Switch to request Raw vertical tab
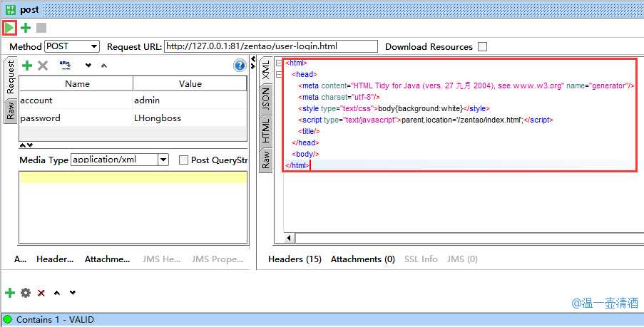Screen dimensions: 644x327 click(x=10, y=110)
